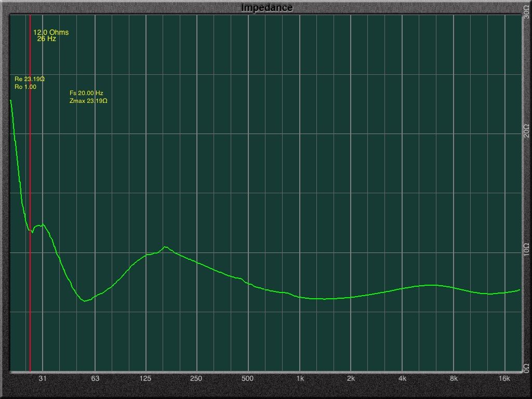This screenshot has width=532, height=399.
Task: Click the 8k frequency axis label
Action: pos(454,378)
